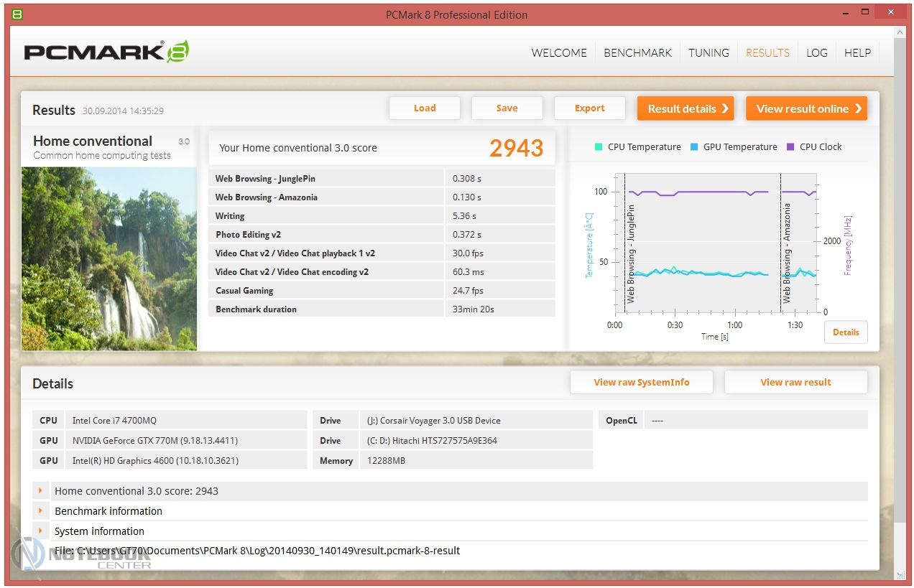Open the Help tab
Viewport: 914px width, 588px height.
pos(857,52)
